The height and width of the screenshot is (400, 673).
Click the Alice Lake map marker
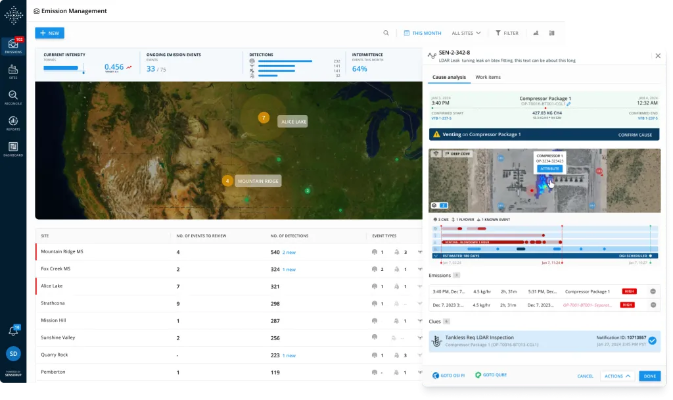point(264,118)
